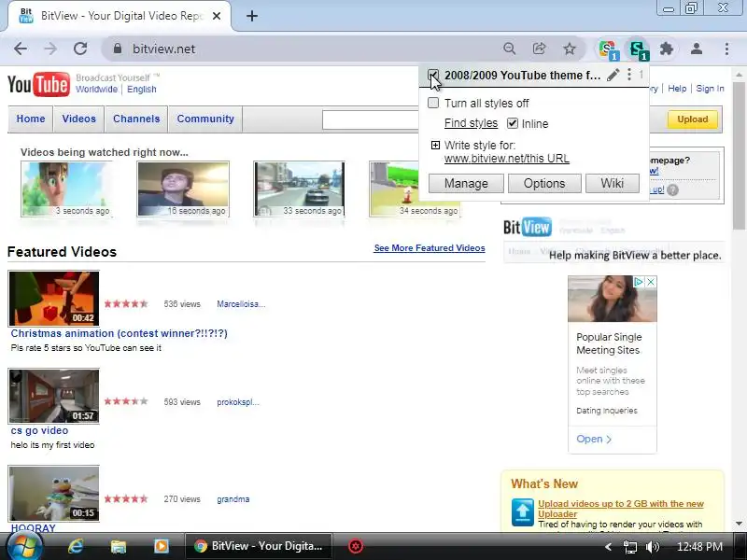Open the volume speaker tray icon
This screenshot has width=747, height=560.
(652, 547)
